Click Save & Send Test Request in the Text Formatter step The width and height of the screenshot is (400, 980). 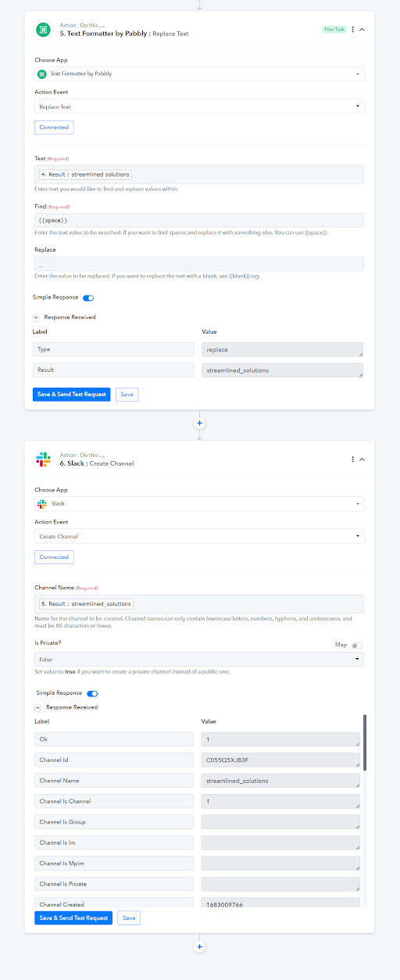click(72, 395)
